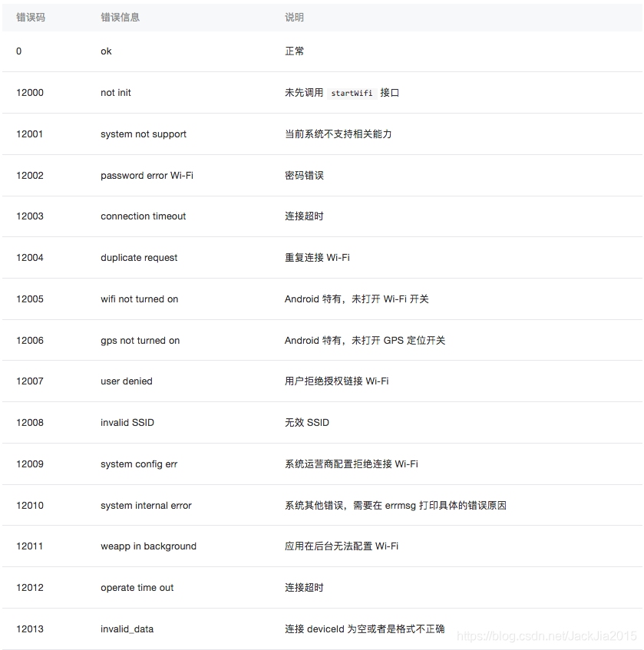The image size is (644, 650).
Task: Click 'weapp in background' message
Action: tap(148, 546)
